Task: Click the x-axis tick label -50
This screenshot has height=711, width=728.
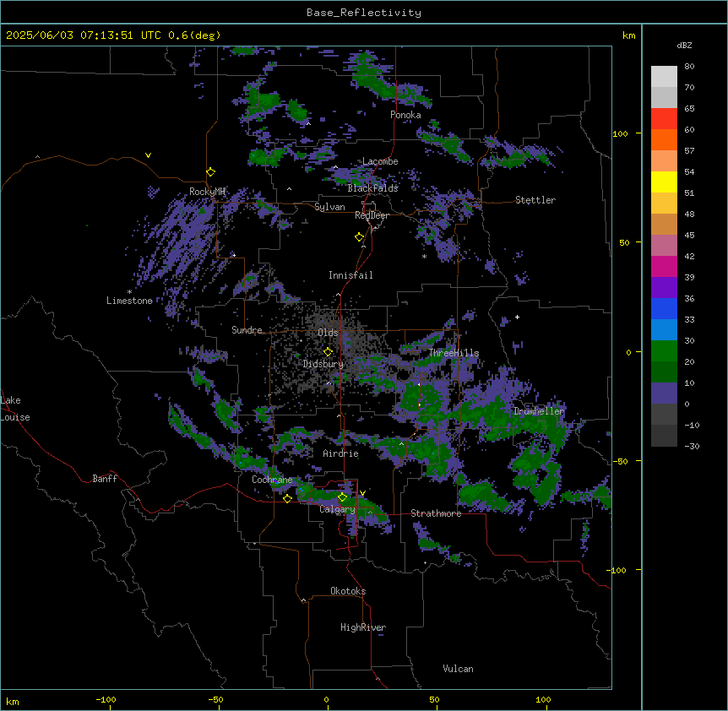Action: coord(215,699)
